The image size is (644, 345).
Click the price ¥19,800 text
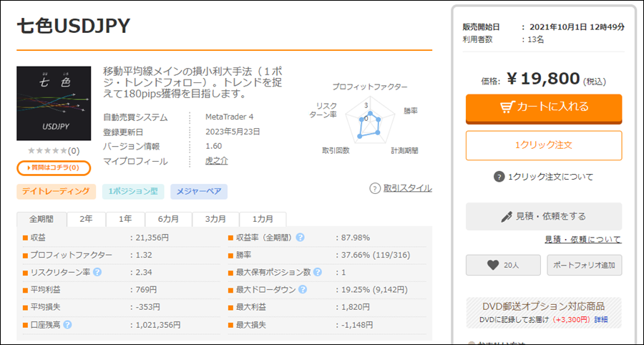click(543, 79)
